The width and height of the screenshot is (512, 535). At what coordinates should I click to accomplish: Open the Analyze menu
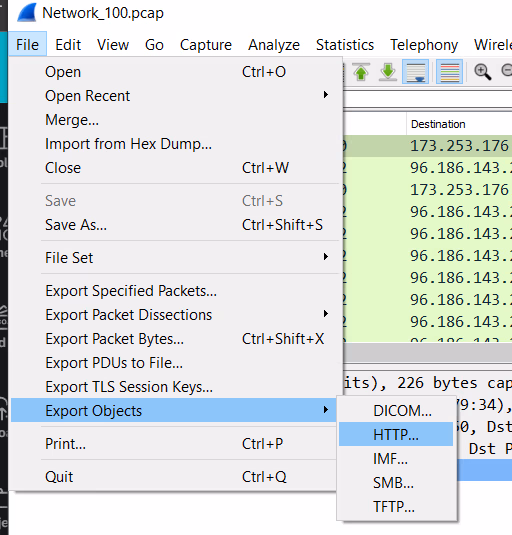pyautogui.click(x=274, y=45)
